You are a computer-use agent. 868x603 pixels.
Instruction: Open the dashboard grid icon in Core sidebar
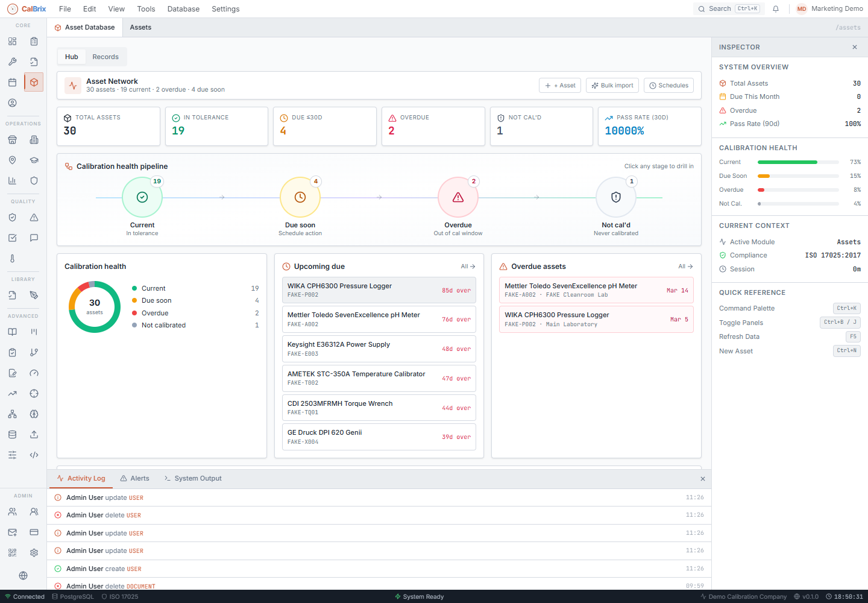(x=12, y=42)
